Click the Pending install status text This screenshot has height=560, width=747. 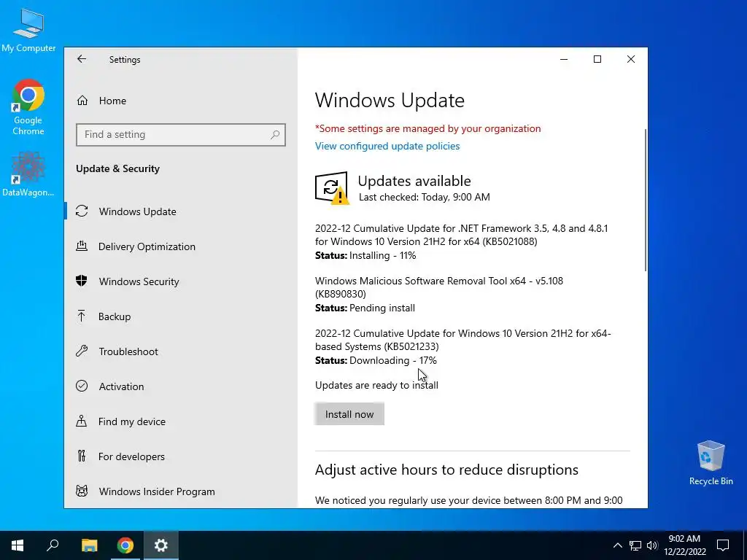click(382, 308)
